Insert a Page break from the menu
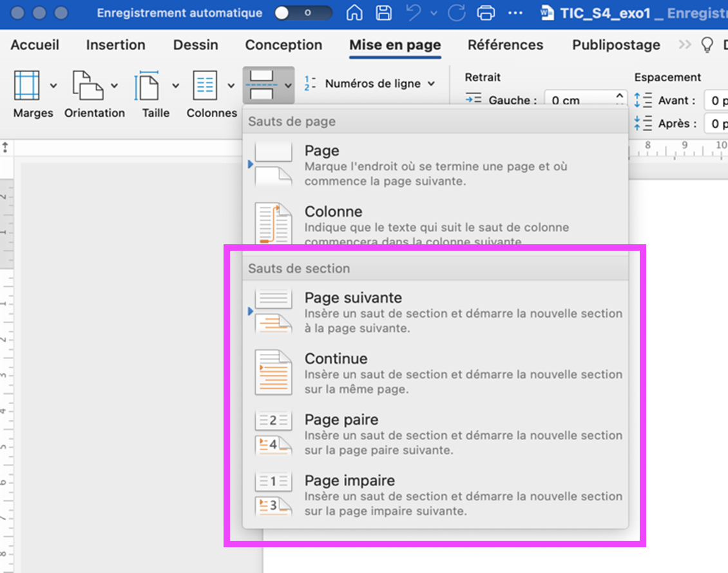Viewport: 728px width, 573px height. click(x=436, y=165)
